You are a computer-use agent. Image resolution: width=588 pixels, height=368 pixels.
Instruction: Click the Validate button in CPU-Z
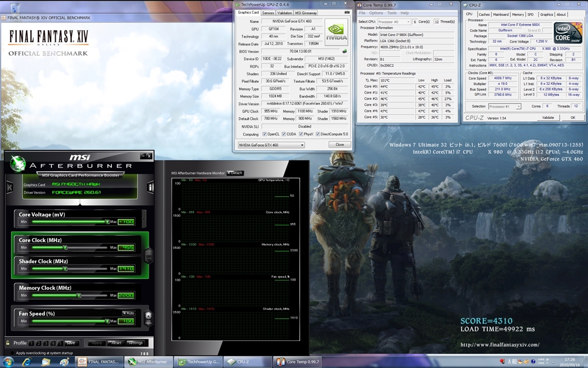548,117
